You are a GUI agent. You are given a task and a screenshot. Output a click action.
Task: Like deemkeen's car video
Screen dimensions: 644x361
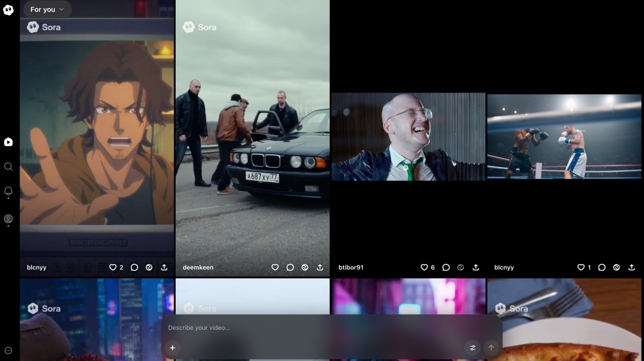[x=275, y=267]
